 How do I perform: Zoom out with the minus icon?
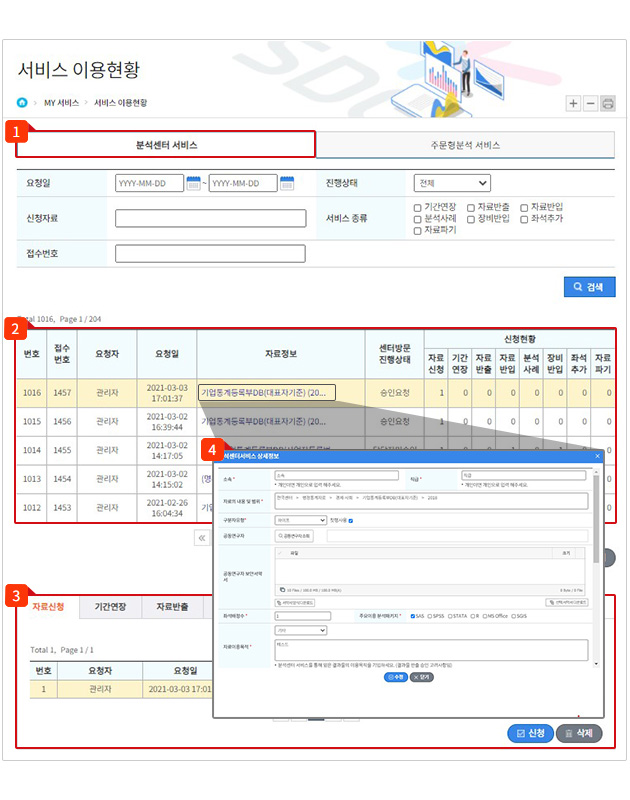point(590,104)
